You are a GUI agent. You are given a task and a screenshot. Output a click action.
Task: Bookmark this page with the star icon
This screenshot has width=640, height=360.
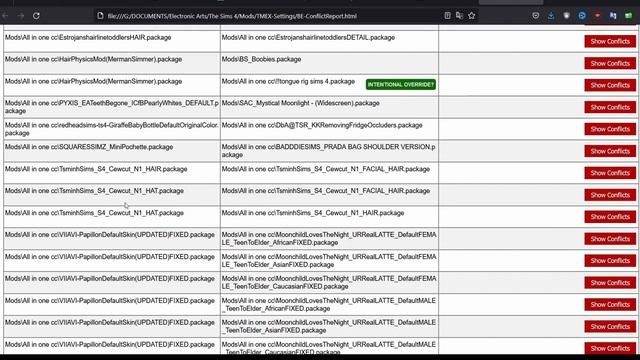point(472,16)
